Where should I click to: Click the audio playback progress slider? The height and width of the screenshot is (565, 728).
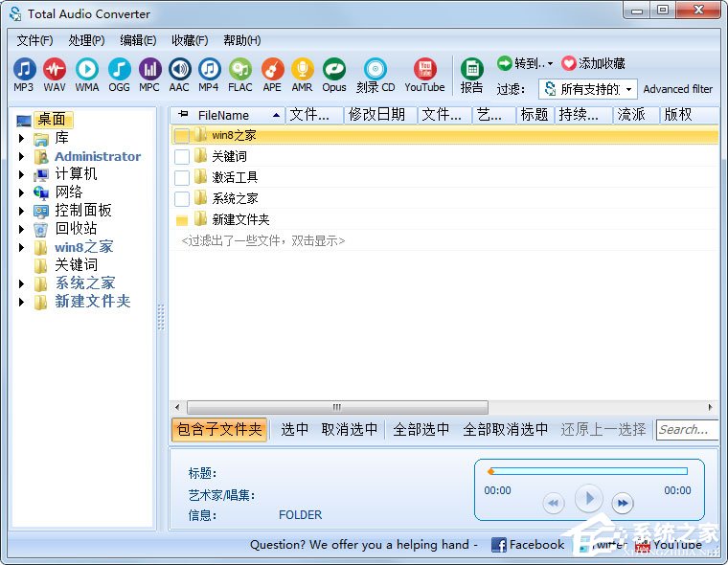pyautogui.click(x=588, y=472)
